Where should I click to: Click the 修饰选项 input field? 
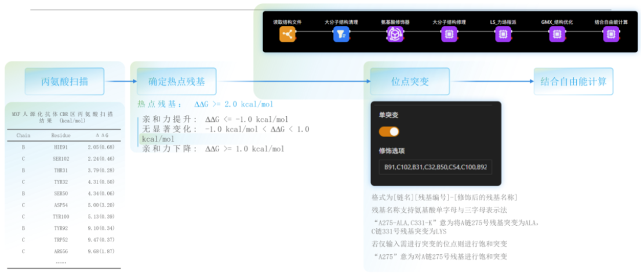(x=435, y=167)
